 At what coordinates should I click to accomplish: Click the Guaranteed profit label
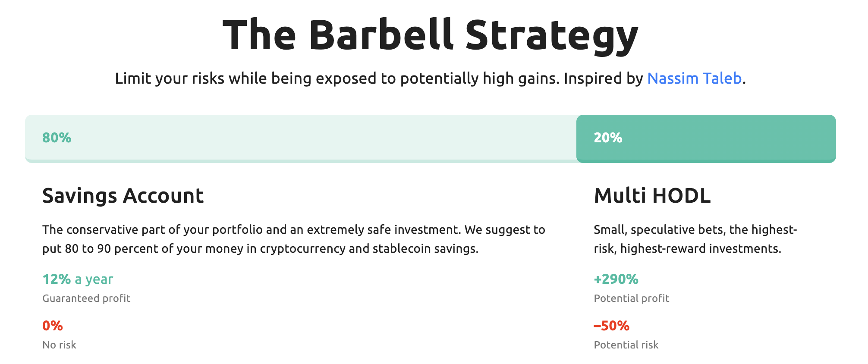(86, 298)
